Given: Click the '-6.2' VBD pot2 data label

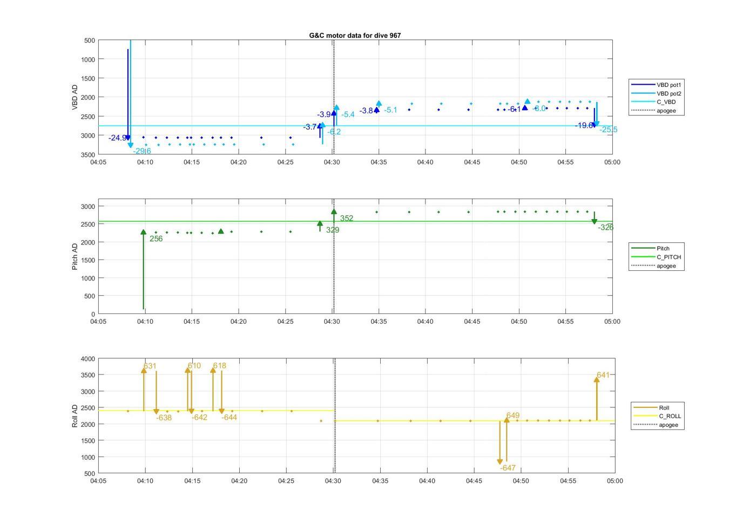Looking at the screenshot, I should coord(334,132).
